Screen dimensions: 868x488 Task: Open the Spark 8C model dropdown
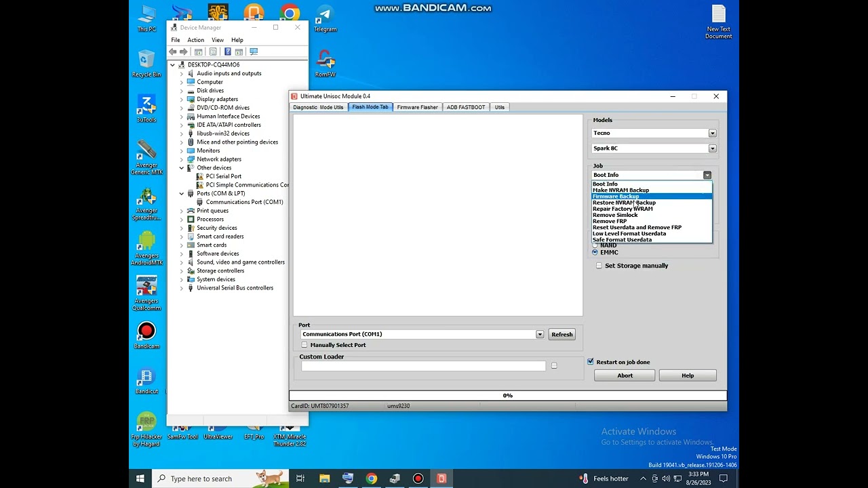[712, 148]
